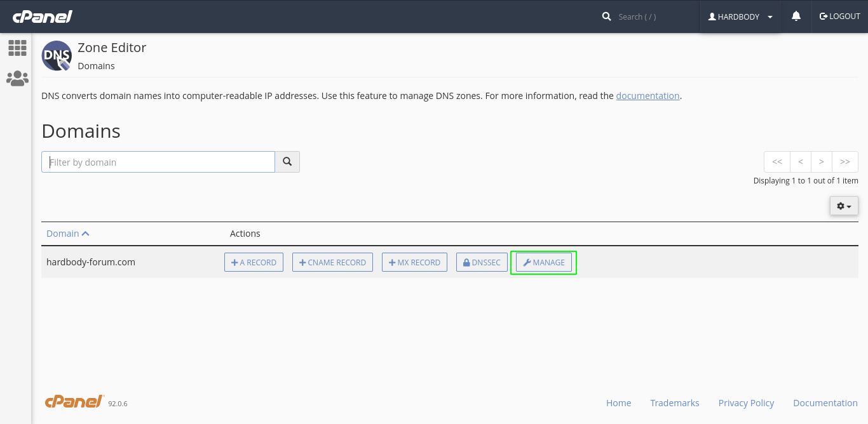Go to previous page of domains
The height and width of the screenshot is (424, 868).
[x=801, y=162]
